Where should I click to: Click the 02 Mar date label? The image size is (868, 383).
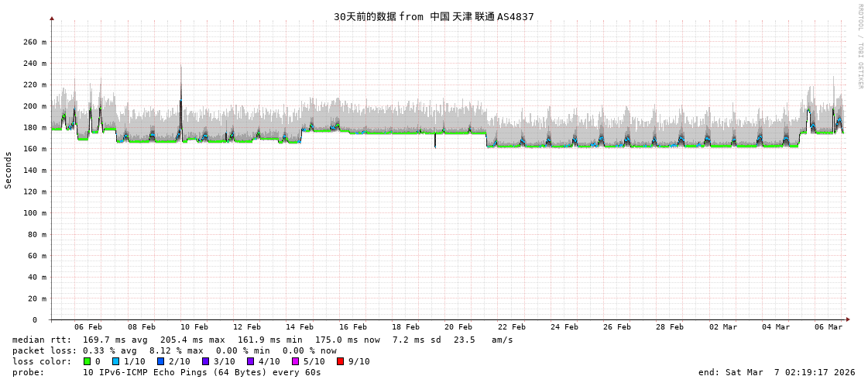pyautogui.click(x=723, y=327)
